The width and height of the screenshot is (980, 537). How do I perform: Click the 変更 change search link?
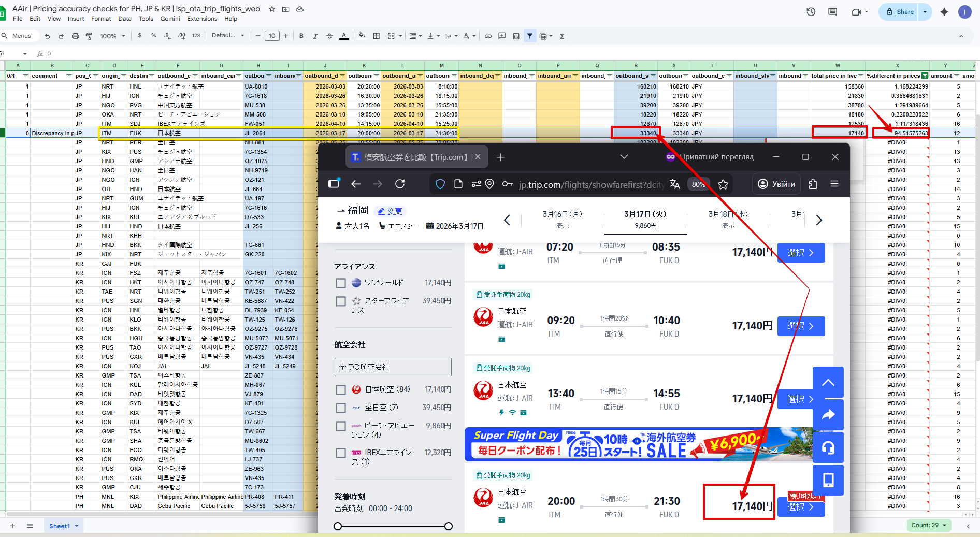pos(390,211)
